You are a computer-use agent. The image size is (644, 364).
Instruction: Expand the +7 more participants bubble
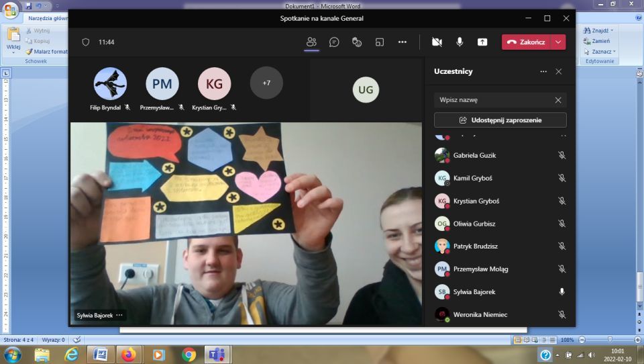click(266, 83)
